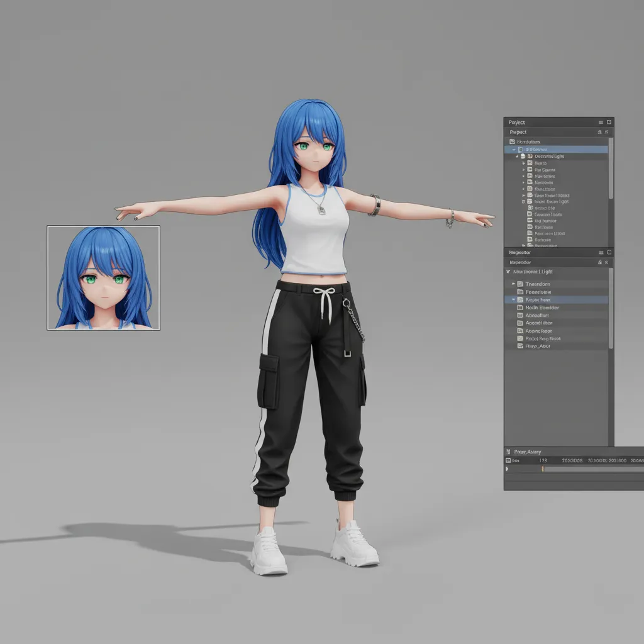Toggle the round icon next to 'Decorated Light'
Image resolution: width=644 pixels, height=644 pixels.
[523, 156]
